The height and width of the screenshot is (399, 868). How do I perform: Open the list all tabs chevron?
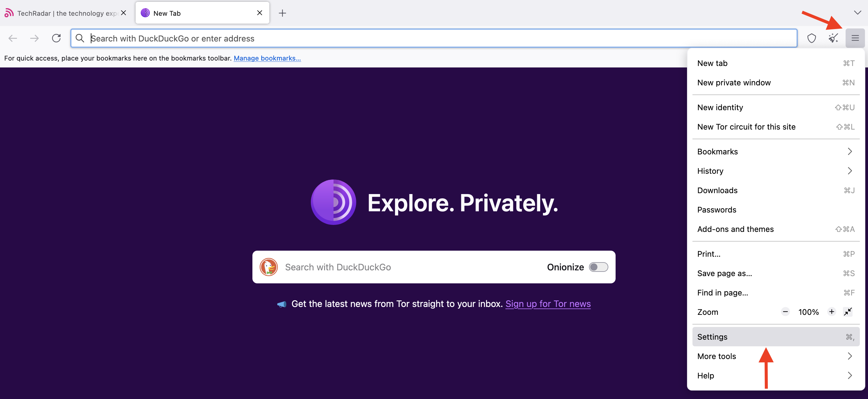click(857, 13)
